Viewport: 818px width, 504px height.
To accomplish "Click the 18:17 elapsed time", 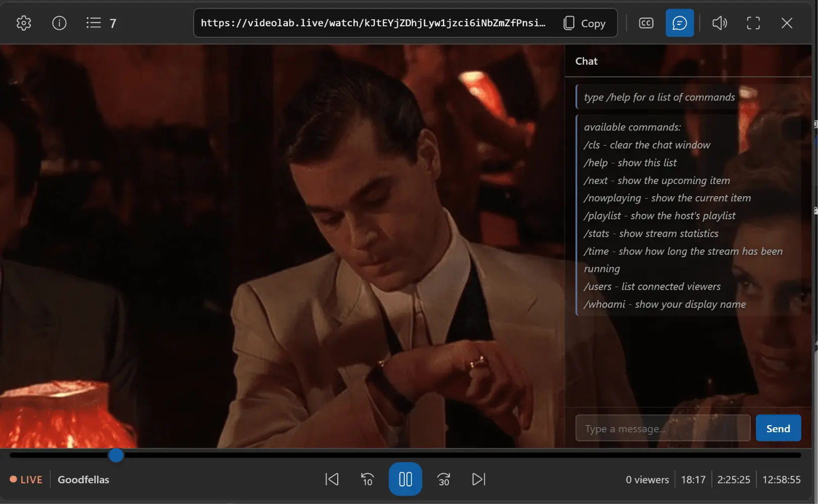I will (693, 480).
